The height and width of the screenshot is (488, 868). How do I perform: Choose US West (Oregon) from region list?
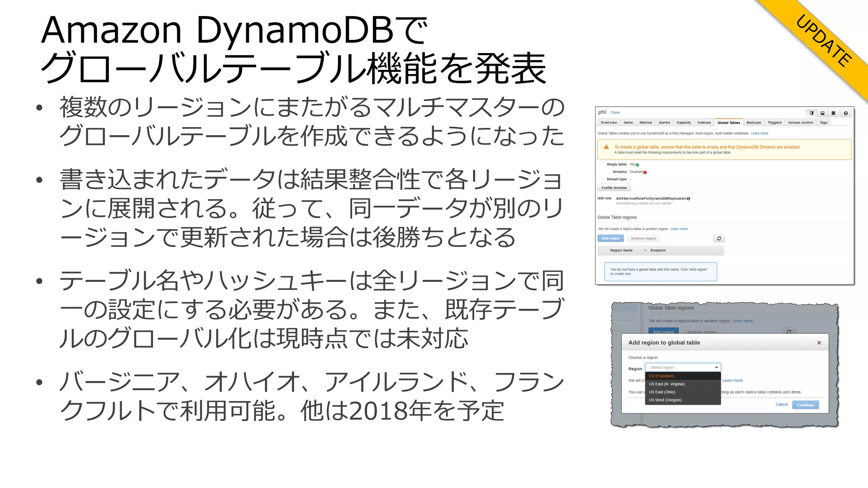pos(683,400)
